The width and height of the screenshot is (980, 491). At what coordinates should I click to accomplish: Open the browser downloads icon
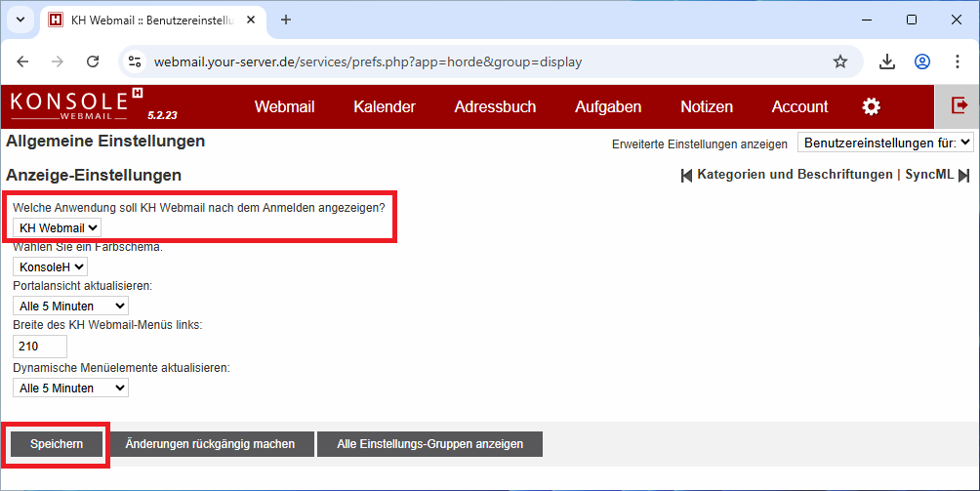click(x=887, y=61)
